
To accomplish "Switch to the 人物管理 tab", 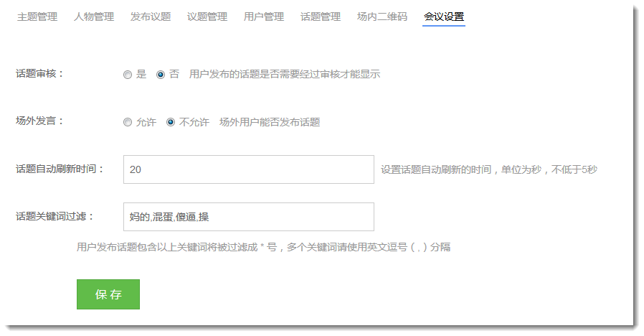I will click(x=93, y=17).
